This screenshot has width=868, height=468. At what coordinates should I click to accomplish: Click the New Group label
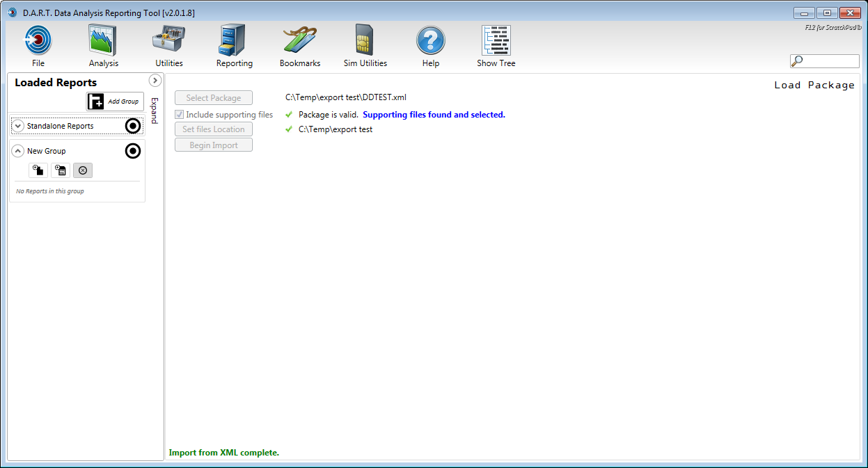pyautogui.click(x=47, y=151)
